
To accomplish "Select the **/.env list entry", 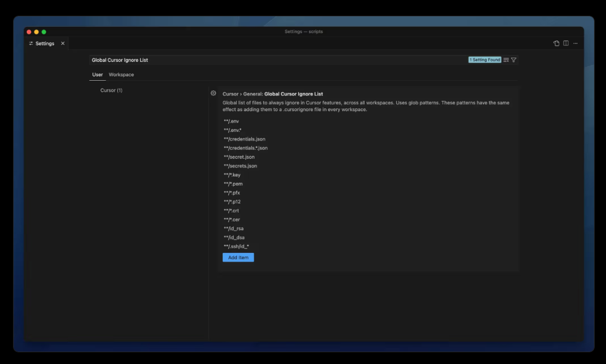I will [231, 121].
